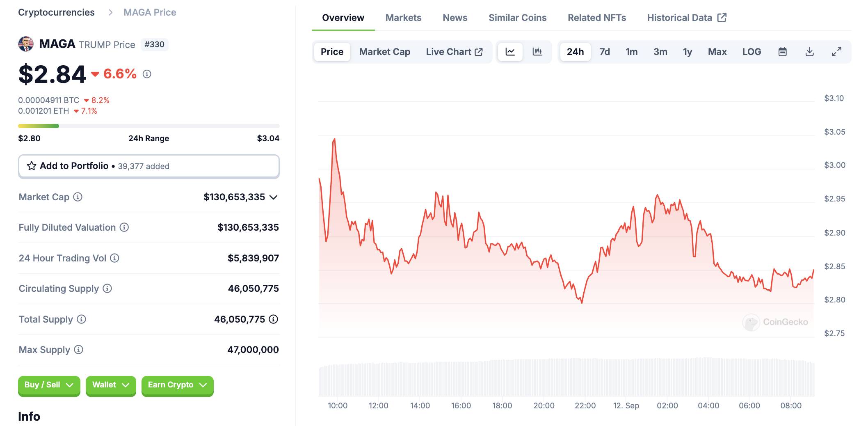This screenshot has width=868, height=426.
Task: Click the price line chart peak near 10:00
Action: pyautogui.click(x=334, y=140)
